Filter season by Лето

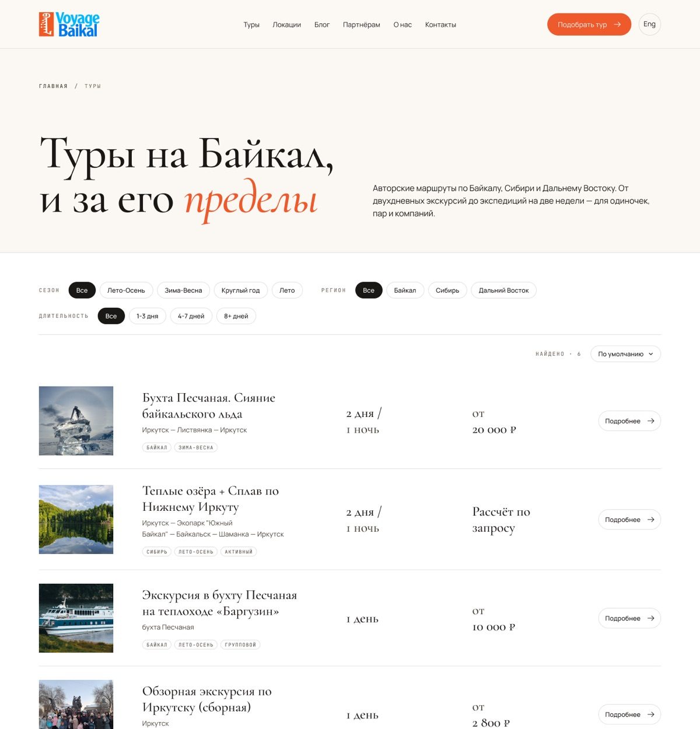coord(287,290)
